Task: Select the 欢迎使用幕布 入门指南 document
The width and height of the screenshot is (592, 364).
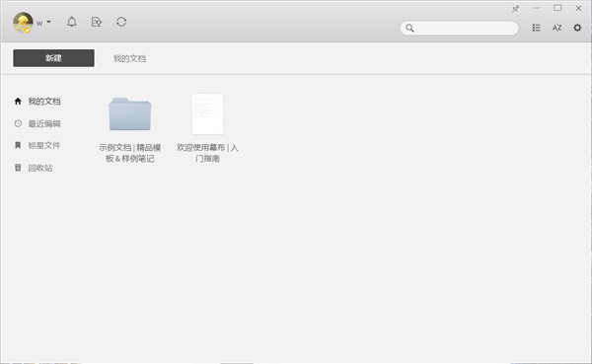Action: [x=207, y=114]
